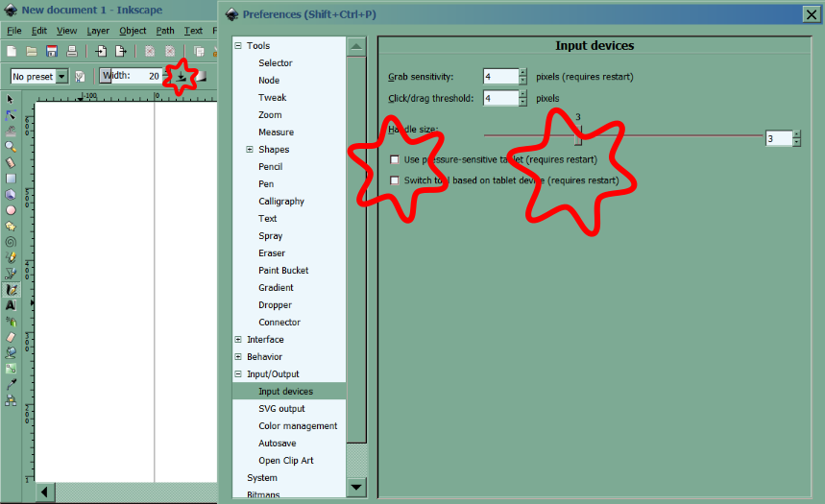Enable Switch tool based on tablet device
The image size is (825, 504).
(x=394, y=180)
